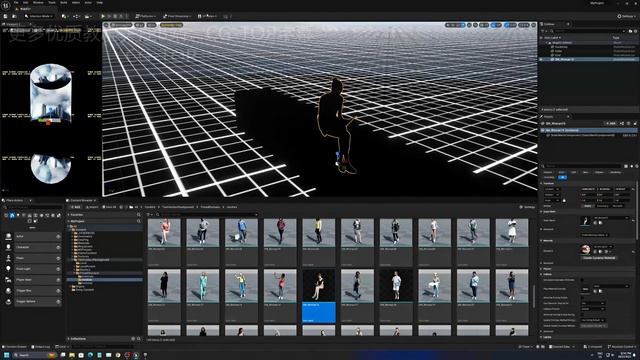
Task: Click the quick Add content icon in toolbar
Action: [x=64, y=16]
